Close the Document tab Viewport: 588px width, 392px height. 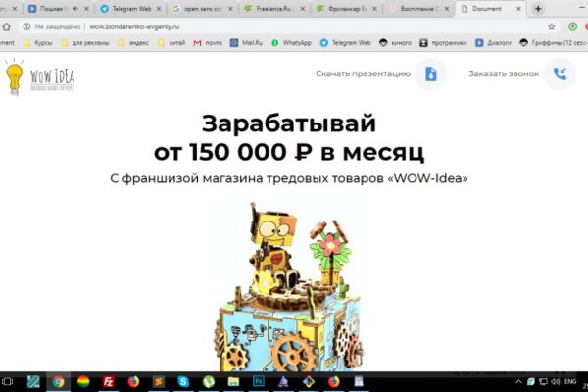point(518,9)
